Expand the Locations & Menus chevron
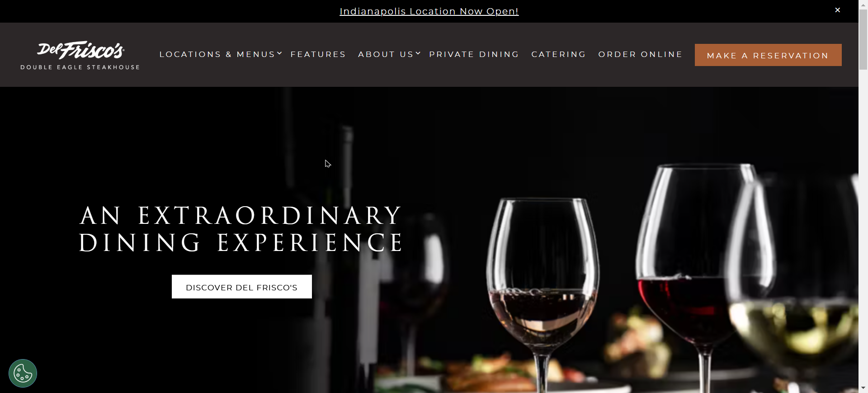This screenshot has height=393, width=868. tap(280, 53)
